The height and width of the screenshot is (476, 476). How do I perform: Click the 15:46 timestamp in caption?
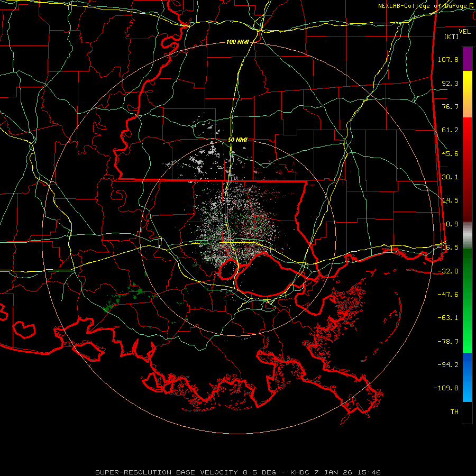click(369, 472)
